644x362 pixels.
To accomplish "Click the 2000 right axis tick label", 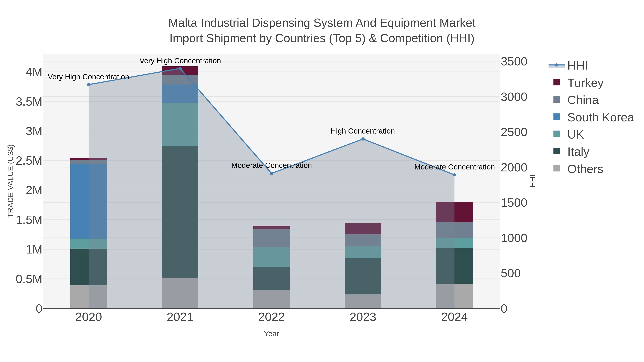I will (x=514, y=167).
